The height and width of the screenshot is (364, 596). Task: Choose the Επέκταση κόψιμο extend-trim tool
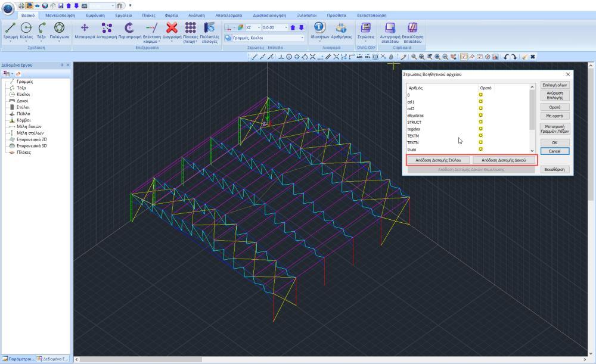click(151, 32)
